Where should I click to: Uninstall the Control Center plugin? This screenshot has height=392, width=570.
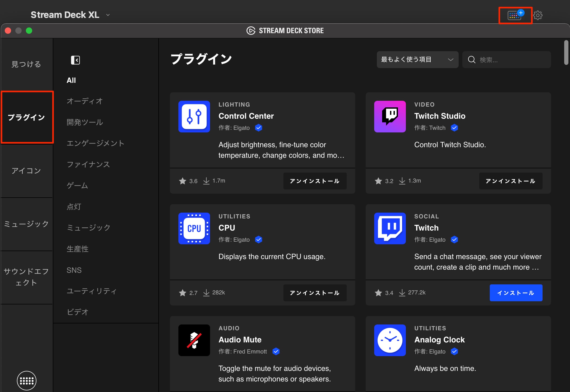point(315,181)
